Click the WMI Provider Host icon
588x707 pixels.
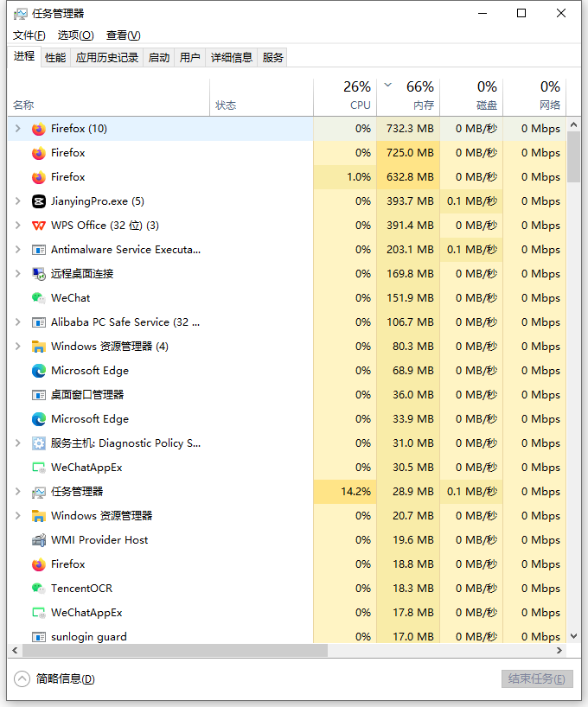click(39, 540)
